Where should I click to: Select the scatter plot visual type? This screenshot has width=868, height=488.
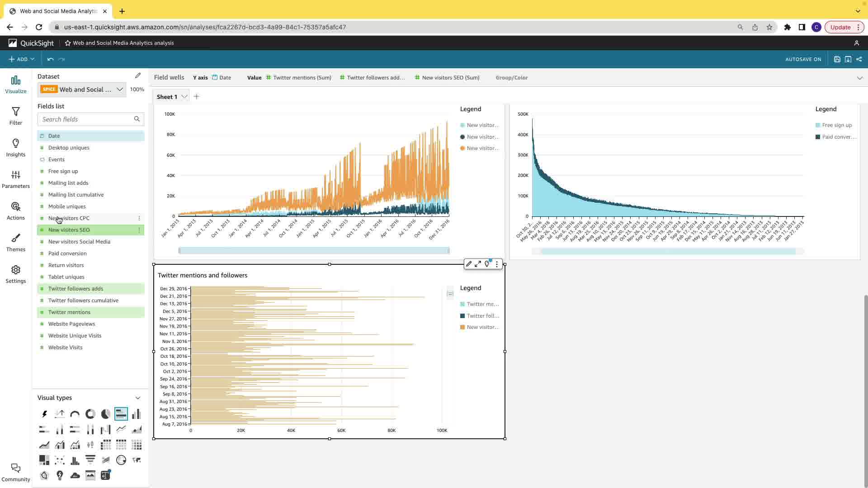tap(60, 460)
